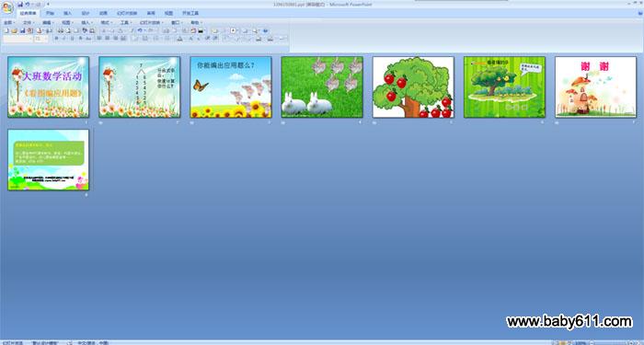Viewport: 644px width, 345px height.
Task: Click the Open folder icon in toolbar
Action: 14,30
